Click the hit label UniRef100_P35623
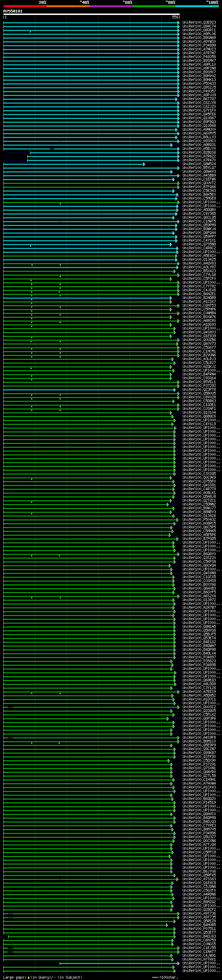 click(x=199, y=661)
